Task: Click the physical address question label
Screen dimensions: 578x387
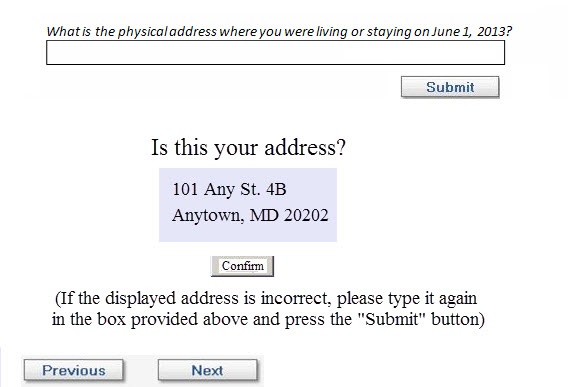Action: click(x=279, y=31)
